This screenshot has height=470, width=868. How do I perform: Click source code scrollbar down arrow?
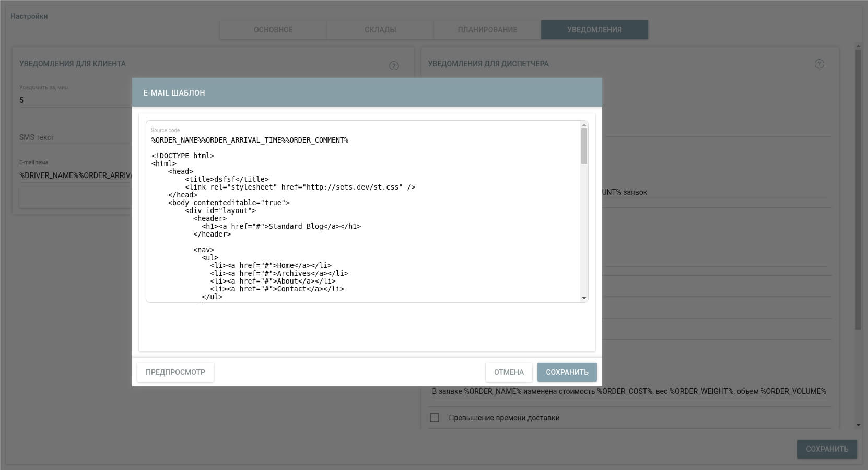tap(584, 298)
